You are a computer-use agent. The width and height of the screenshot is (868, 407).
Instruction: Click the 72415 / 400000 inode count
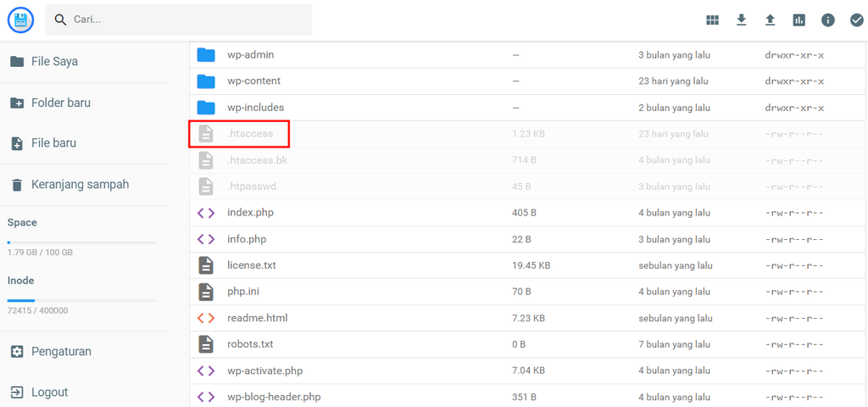pyautogui.click(x=37, y=310)
